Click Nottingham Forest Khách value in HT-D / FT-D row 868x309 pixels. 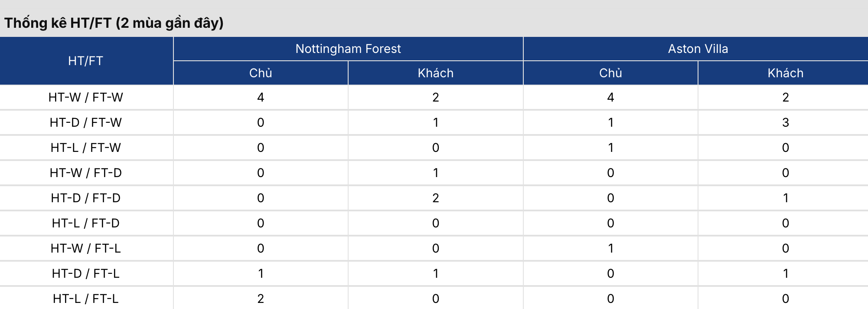click(435, 198)
